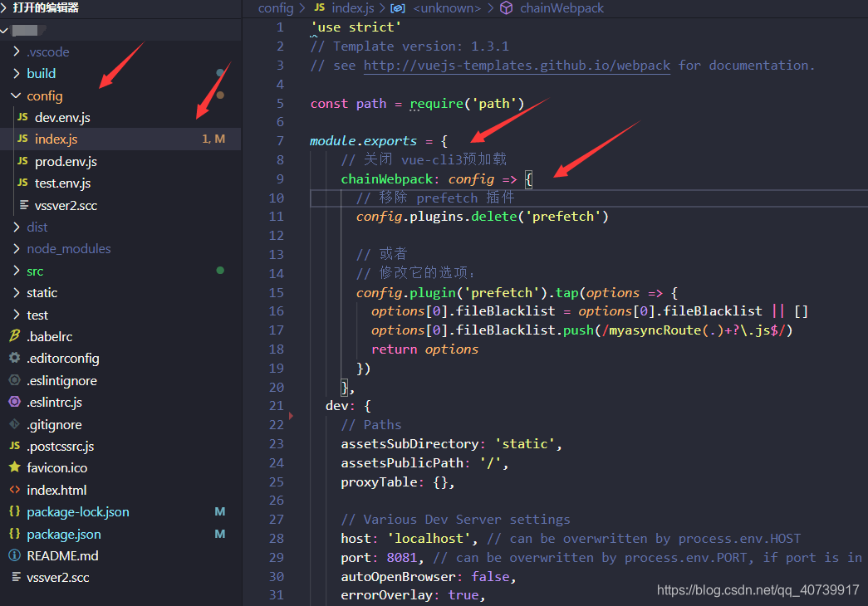Open .babelrc file

coord(49,336)
